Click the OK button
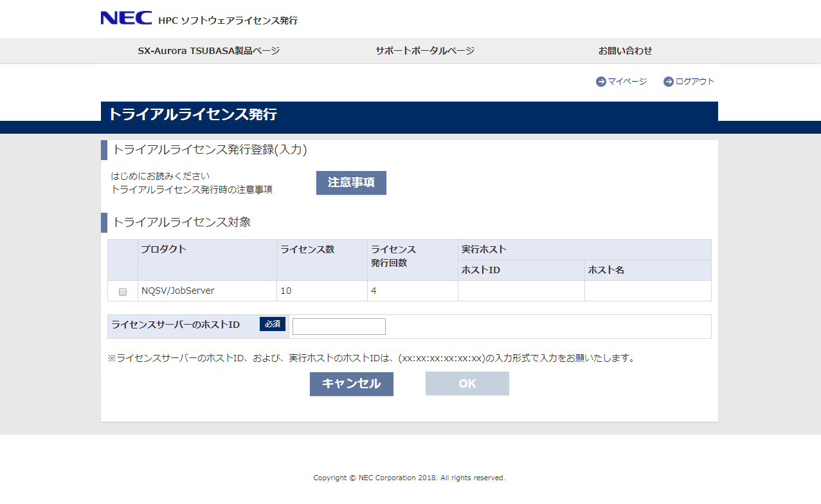 (x=467, y=384)
